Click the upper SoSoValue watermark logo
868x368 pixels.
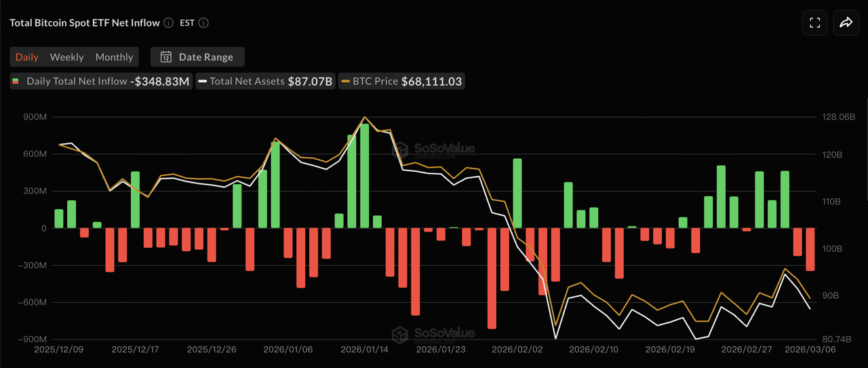[401, 149]
